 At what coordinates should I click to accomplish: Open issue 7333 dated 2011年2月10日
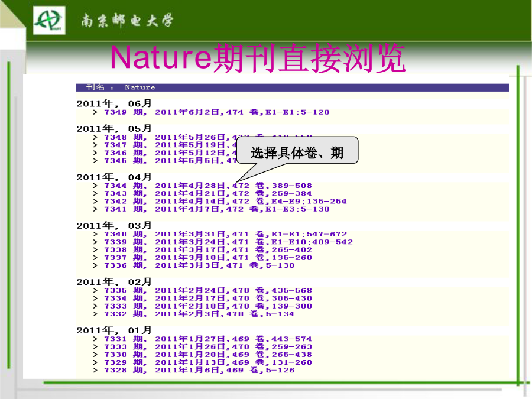tap(207, 306)
